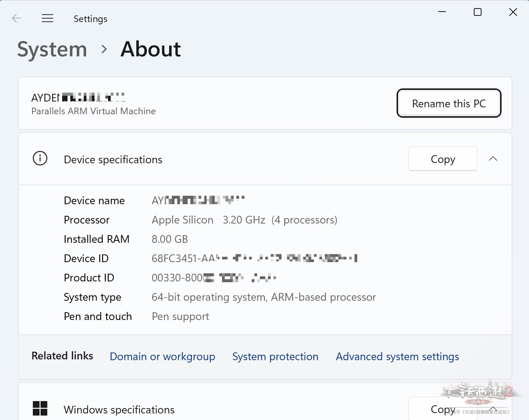Click the About page heading
This screenshot has height=420, width=529.
151,49
